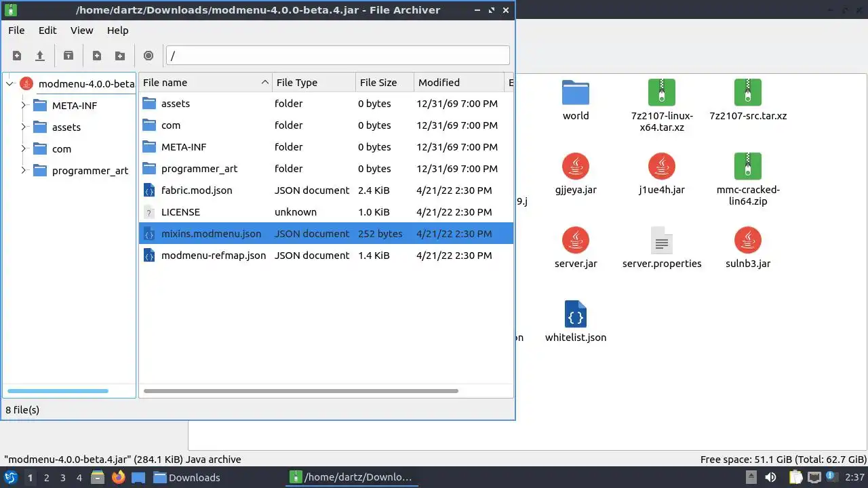
Task: Select the modmenu-refmap.json file icon
Action: pyautogui.click(x=149, y=256)
